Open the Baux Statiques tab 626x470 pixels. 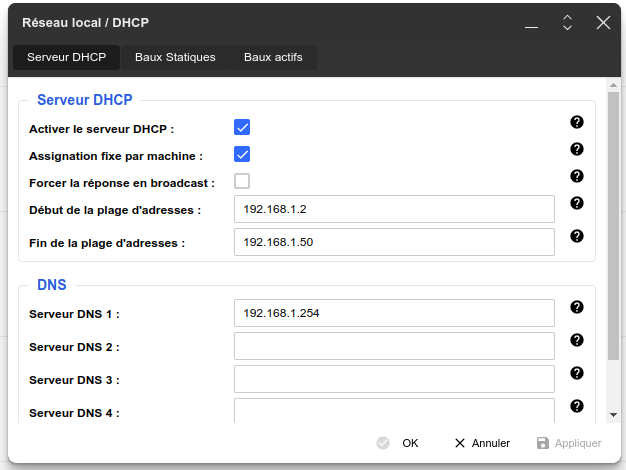175,58
